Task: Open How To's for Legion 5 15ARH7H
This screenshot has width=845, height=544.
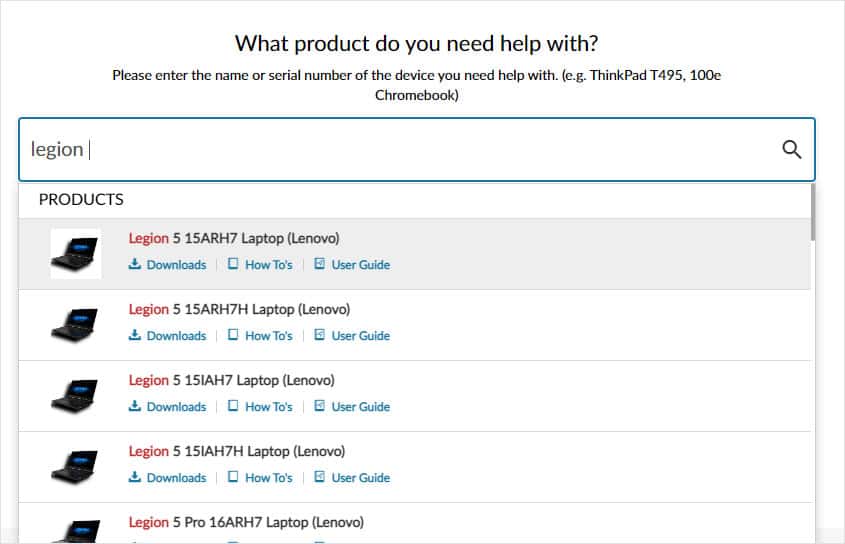Action: [x=260, y=336]
